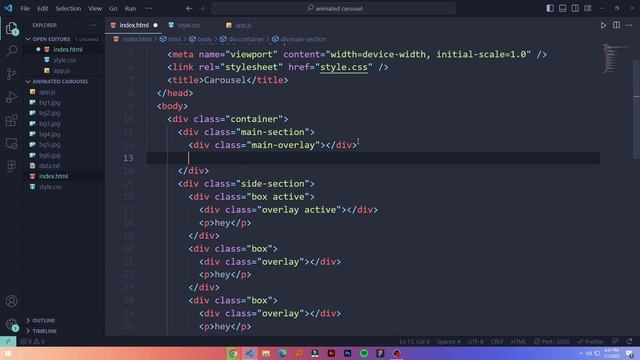640x360 pixels.
Task: Open Chrome from the taskbar
Action: (x=233, y=353)
